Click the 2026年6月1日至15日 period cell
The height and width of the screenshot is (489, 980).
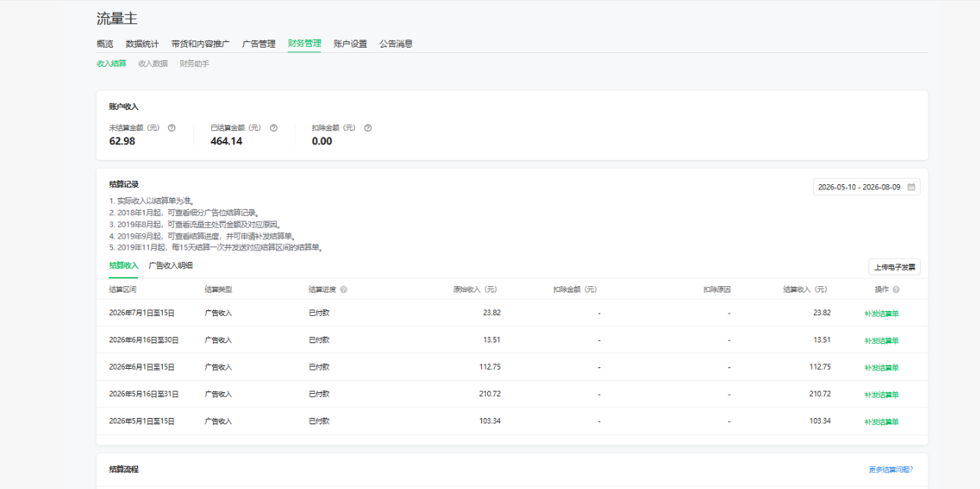142,367
